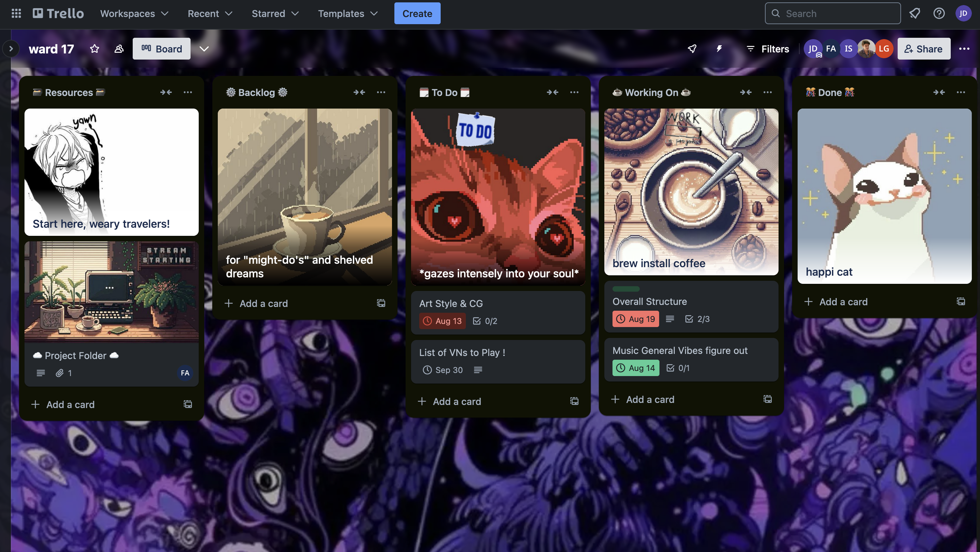Open the help menu question mark
Screen dimensions: 980x552
pyautogui.click(x=939, y=13)
